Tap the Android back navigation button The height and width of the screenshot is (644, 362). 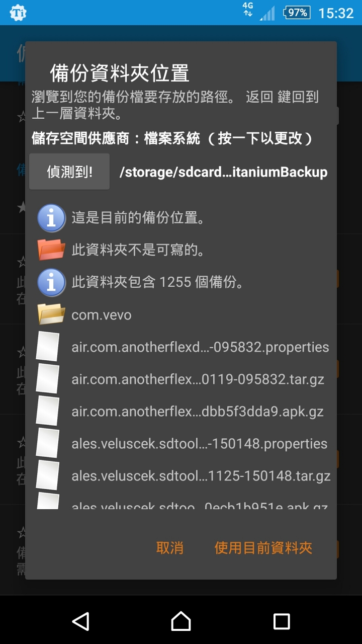click(80, 621)
